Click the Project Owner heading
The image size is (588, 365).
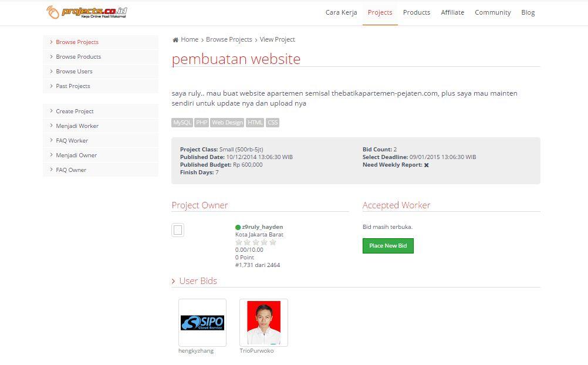200,205
